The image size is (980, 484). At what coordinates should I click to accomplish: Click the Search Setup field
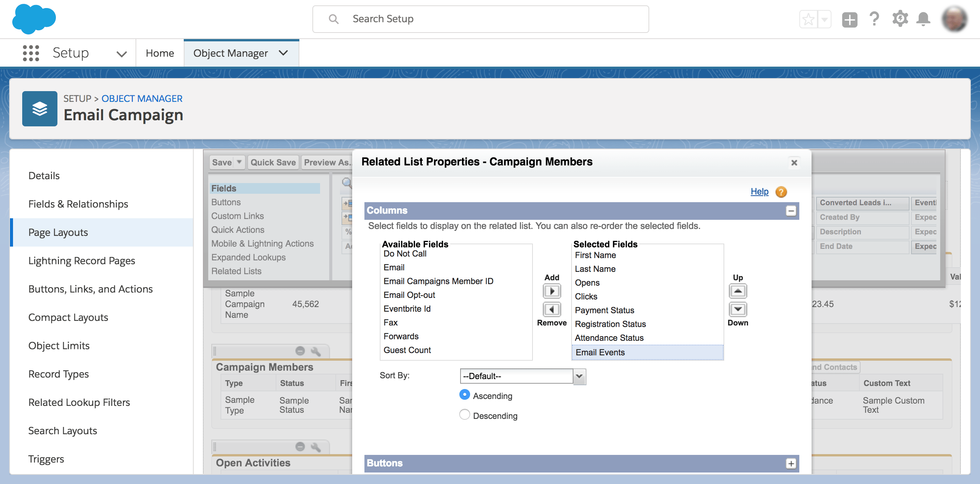click(480, 19)
